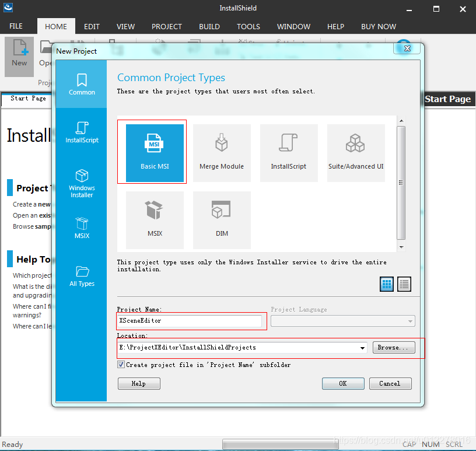476x451 pixels.
Task: Open the WINDOW ribbon tab
Action: 293,26
